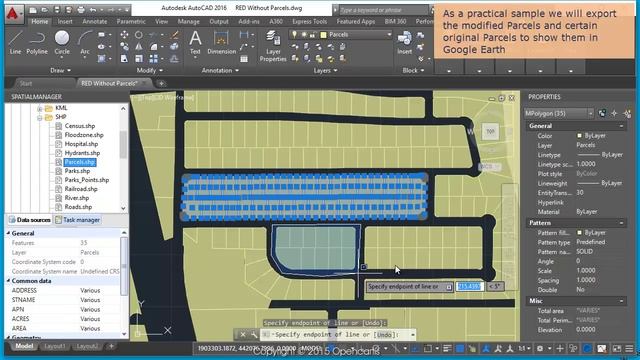Click the Save icon in quick access
This screenshot has width=640, height=360.
click(57, 9)
